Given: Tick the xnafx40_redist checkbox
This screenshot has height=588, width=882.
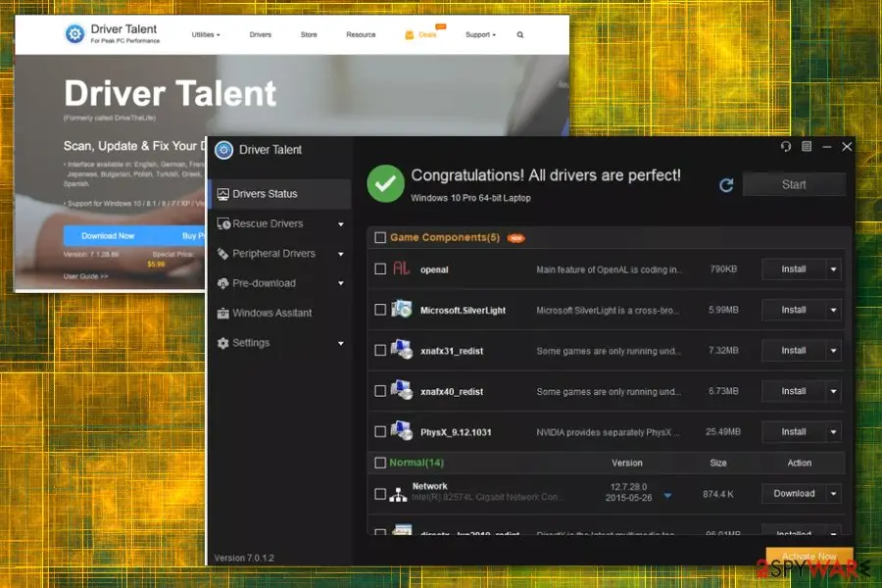Looking at the screenshot, I should click(380, 391).
